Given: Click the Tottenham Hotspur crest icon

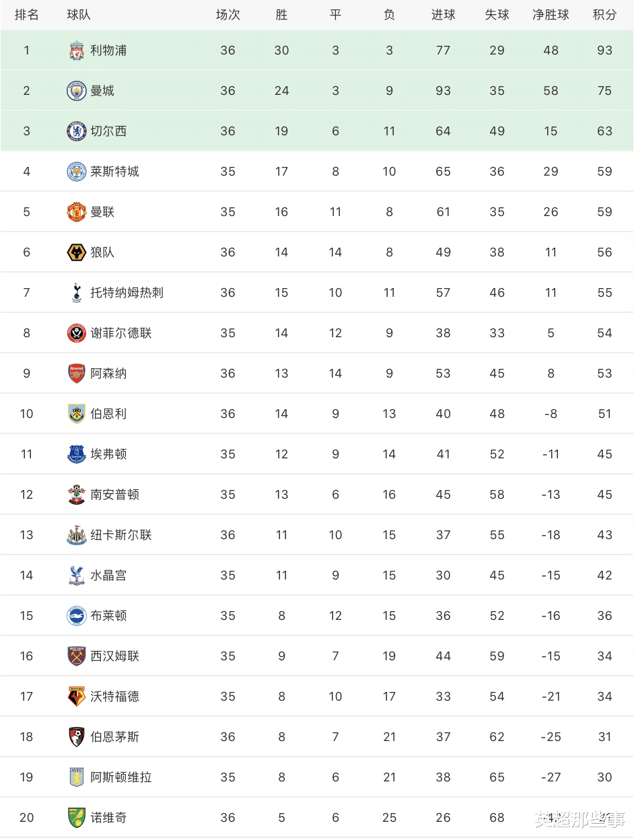Looking at the screenshot, I should tap(77, 293).
